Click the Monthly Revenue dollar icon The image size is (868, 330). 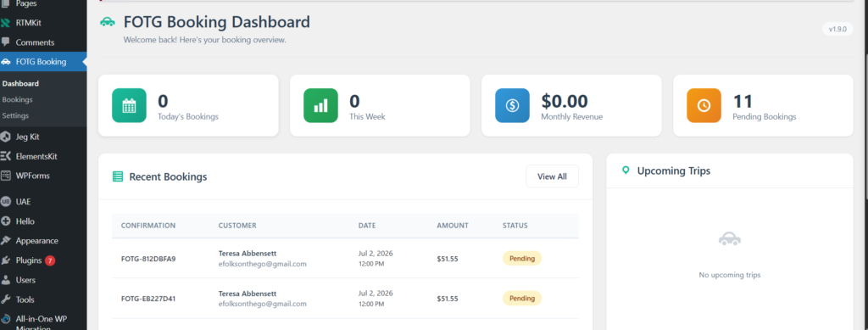point(512,105)
